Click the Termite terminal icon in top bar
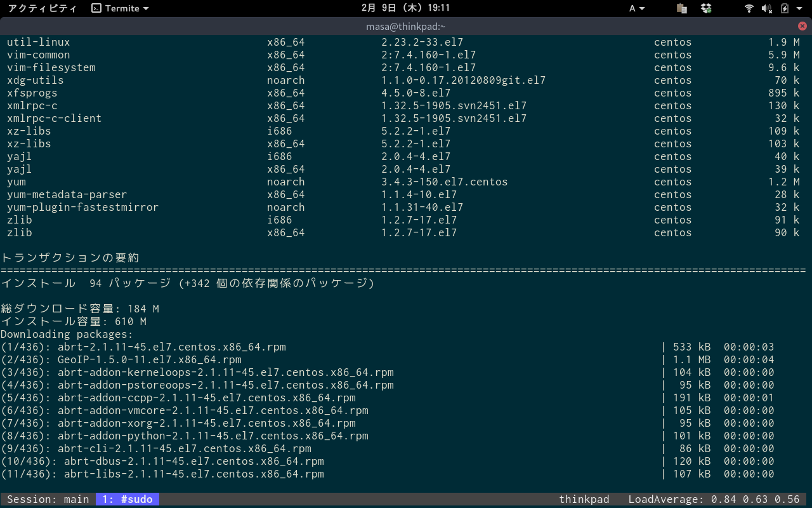The width and height of the screenshot is (812, 508). [x=96, y=8]
